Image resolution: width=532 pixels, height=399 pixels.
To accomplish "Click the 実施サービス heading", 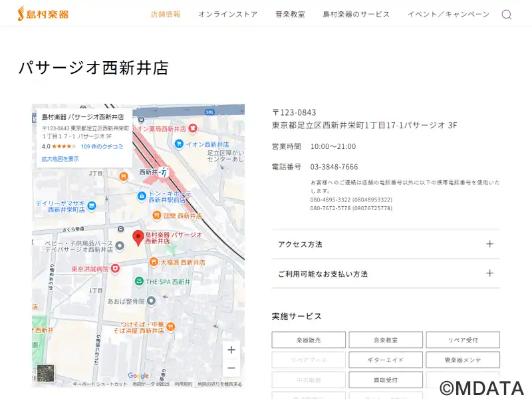I will point(297,317).
